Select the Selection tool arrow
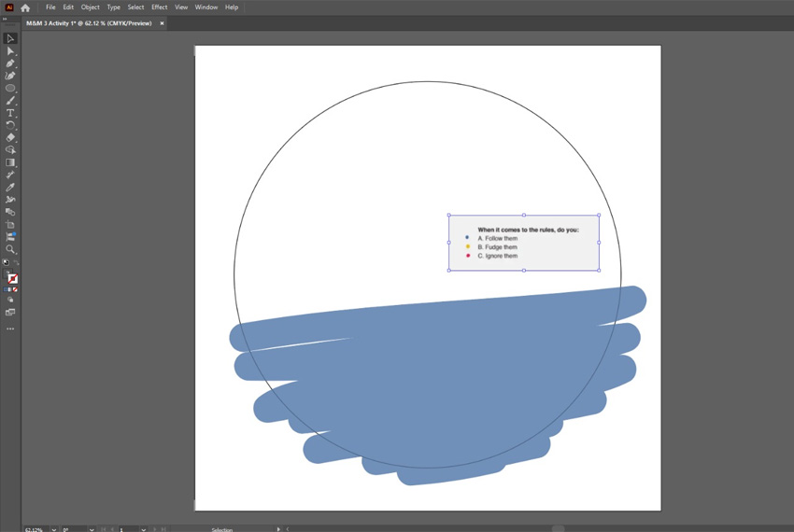The height and width of the screenshot is (532, 794). tap(10, 39)
